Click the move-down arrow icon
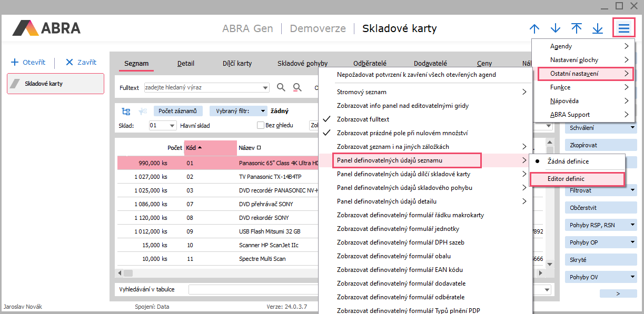 [556, 29]
